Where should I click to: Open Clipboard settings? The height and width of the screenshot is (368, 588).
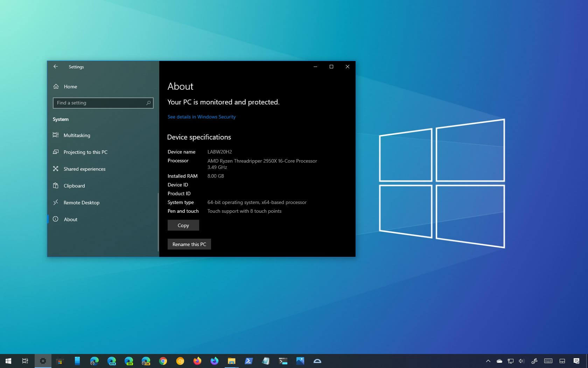[74, 186]
